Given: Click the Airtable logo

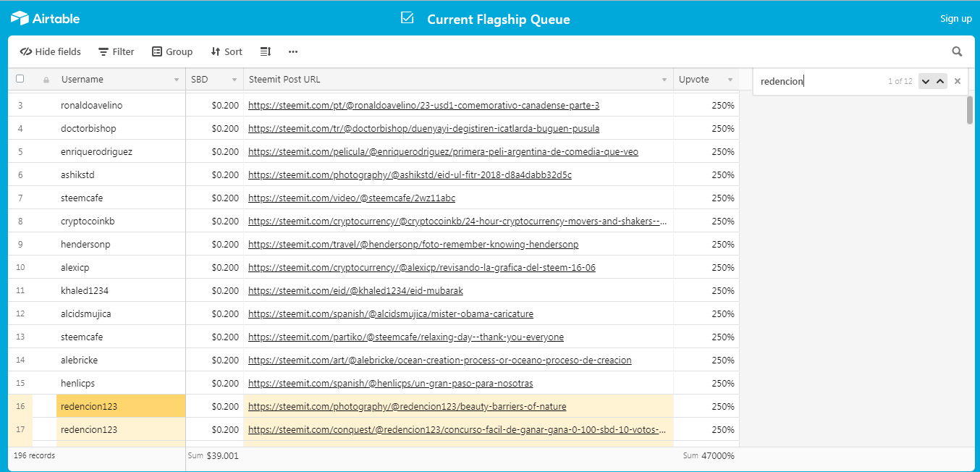Looking at the screenshot, I should [x=45, y=18].
